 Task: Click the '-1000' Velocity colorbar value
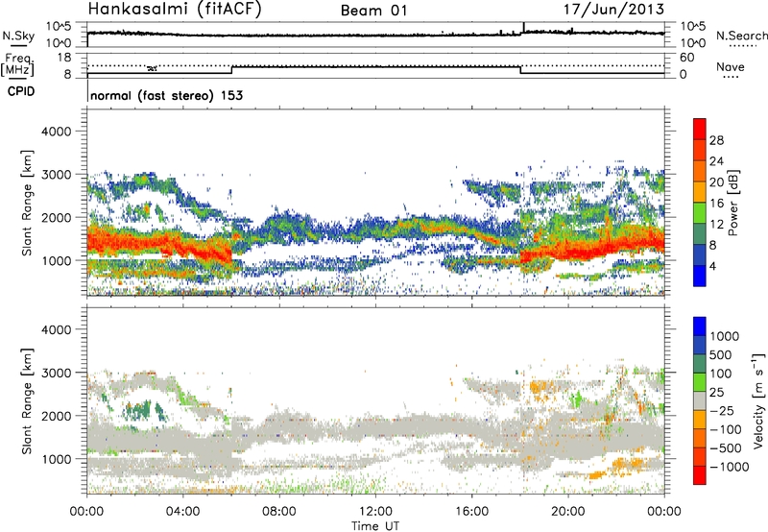(729, 467)
